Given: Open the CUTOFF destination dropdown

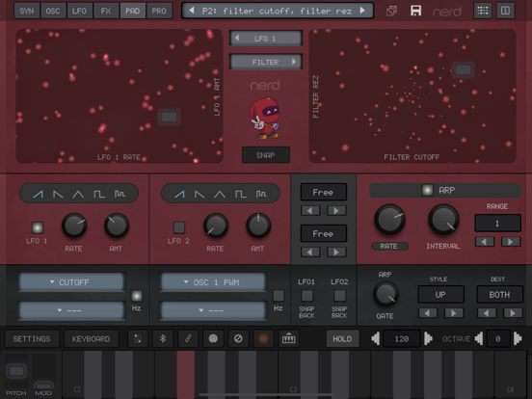Looking at the screenshot, I should (71, 282).
